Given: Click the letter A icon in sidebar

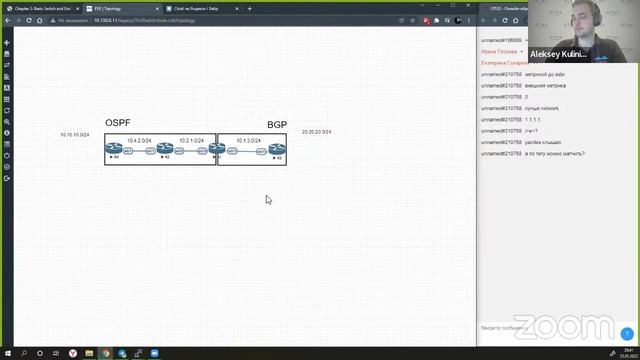Looking at the screenshot, I should pos(7,88).
